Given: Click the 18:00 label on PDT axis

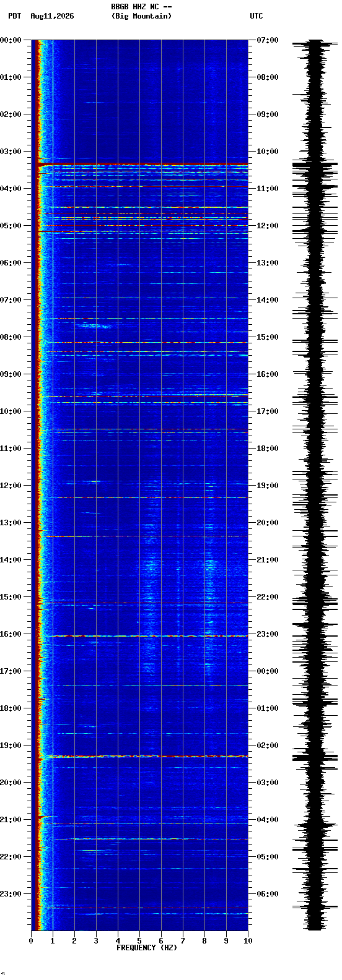Looking at the screenshot, I should 11,708.
